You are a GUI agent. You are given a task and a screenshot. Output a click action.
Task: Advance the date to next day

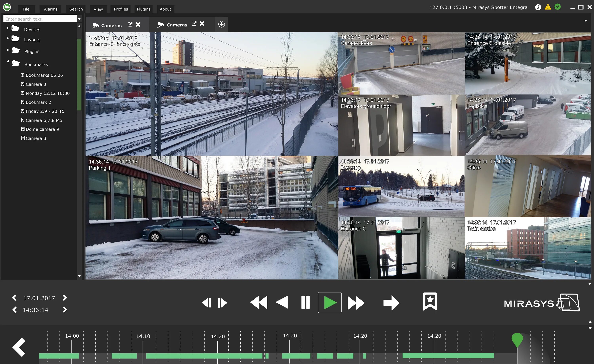(x=65, y=298)
